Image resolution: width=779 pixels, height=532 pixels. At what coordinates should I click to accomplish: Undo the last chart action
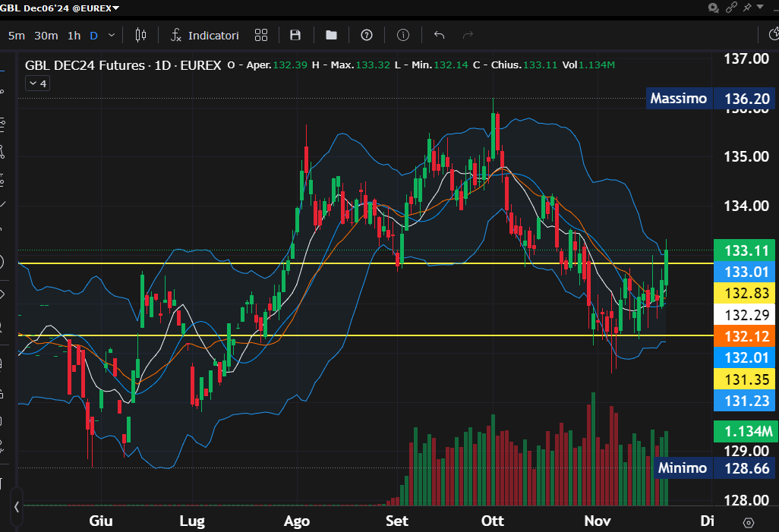click(x=439, y=35)
